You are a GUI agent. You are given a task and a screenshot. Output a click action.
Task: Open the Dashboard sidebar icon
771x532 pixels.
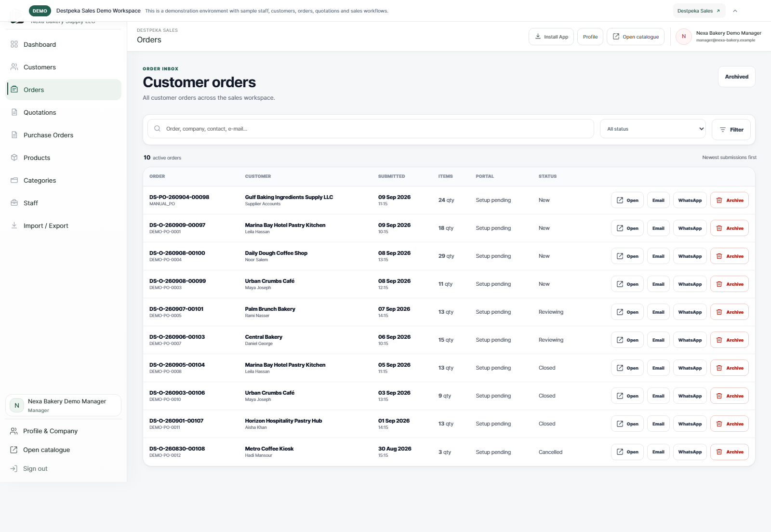(x=14, y=44)
